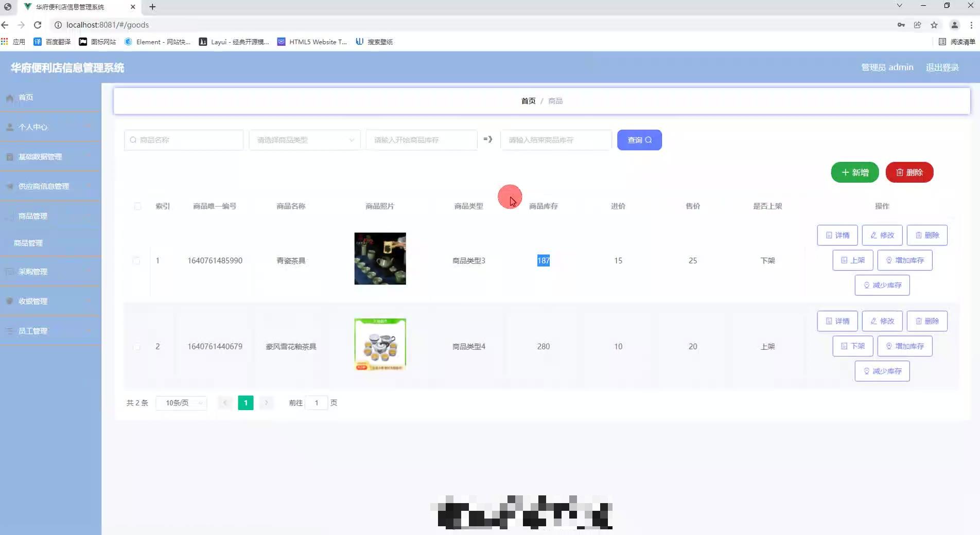Click the 麦风雪花釉茶具 product photo
This screenshot has width=980, height=535.
tap(380, 345)
